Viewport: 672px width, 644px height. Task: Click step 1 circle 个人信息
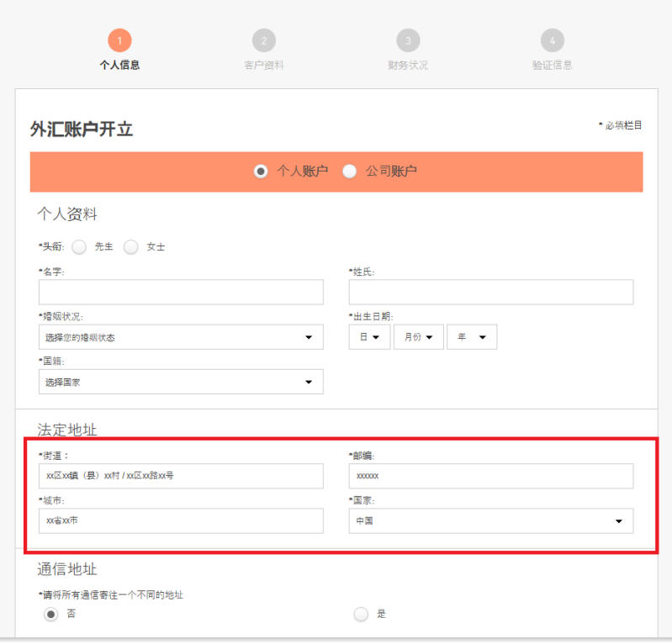(119, 40)
